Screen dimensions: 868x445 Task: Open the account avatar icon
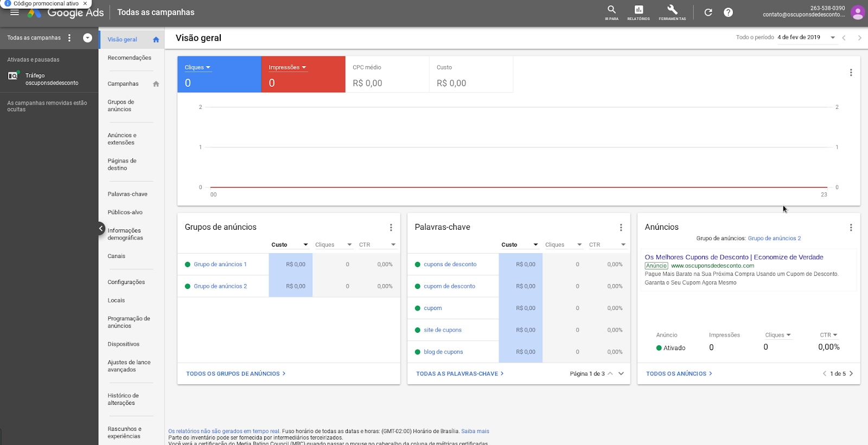click(857, 12)
